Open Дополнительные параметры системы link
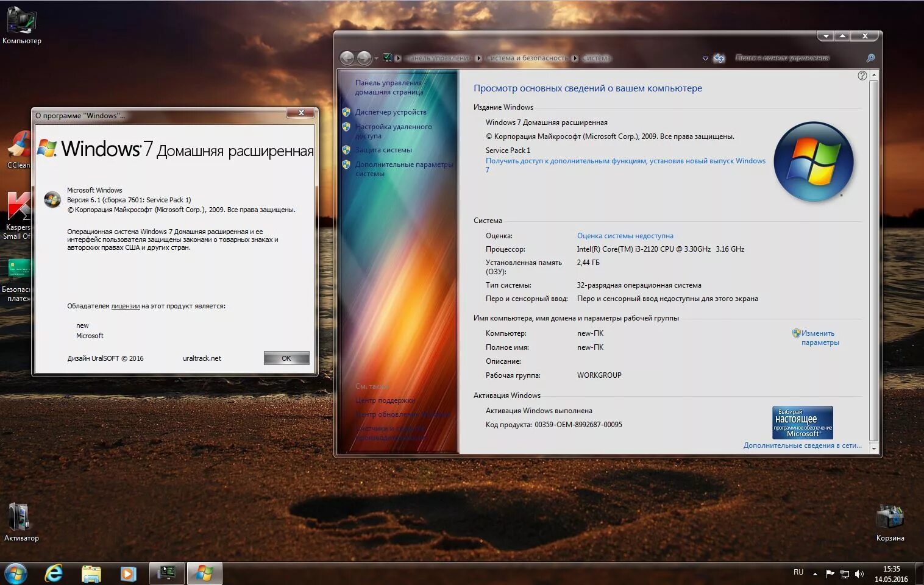 pyautogui.click(x=403, y=169)
